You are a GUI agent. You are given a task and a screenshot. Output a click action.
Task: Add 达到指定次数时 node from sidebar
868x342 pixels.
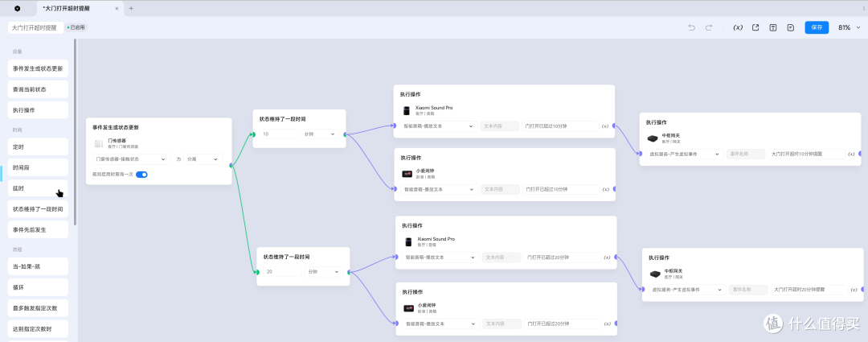[x=38, y=328]
